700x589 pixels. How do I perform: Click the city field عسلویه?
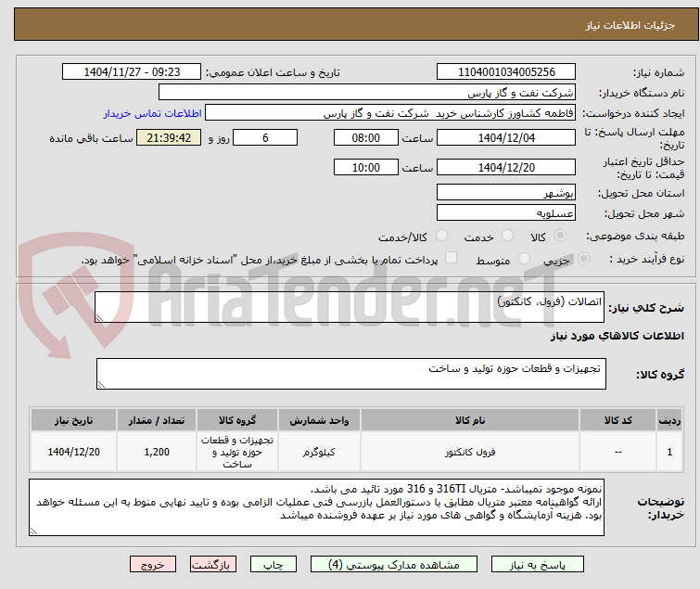506,213
